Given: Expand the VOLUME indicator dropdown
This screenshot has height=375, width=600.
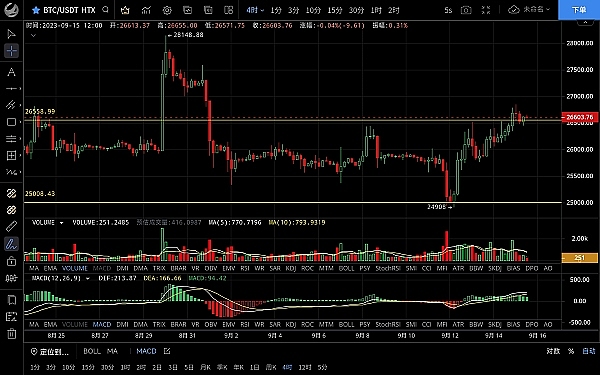Looking at the screenshot, I should coord(61,223).
